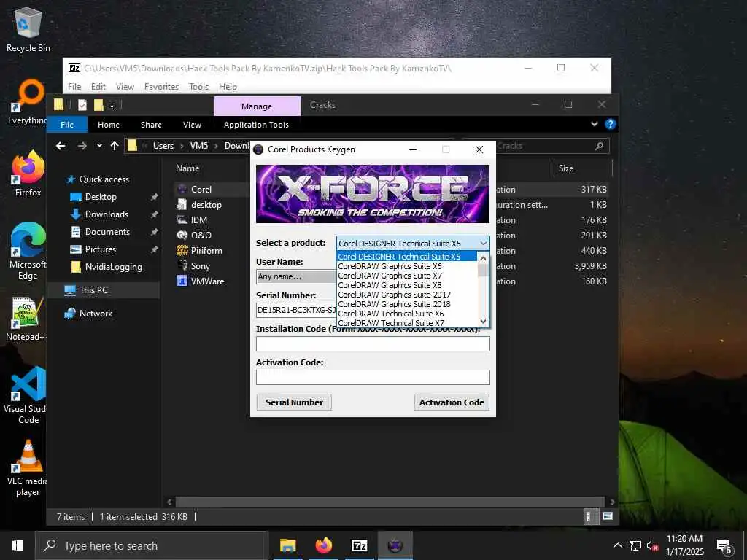The image size is (747, 560).
Task: Select the Application Tools tab
Action: [x=256, y=125]
